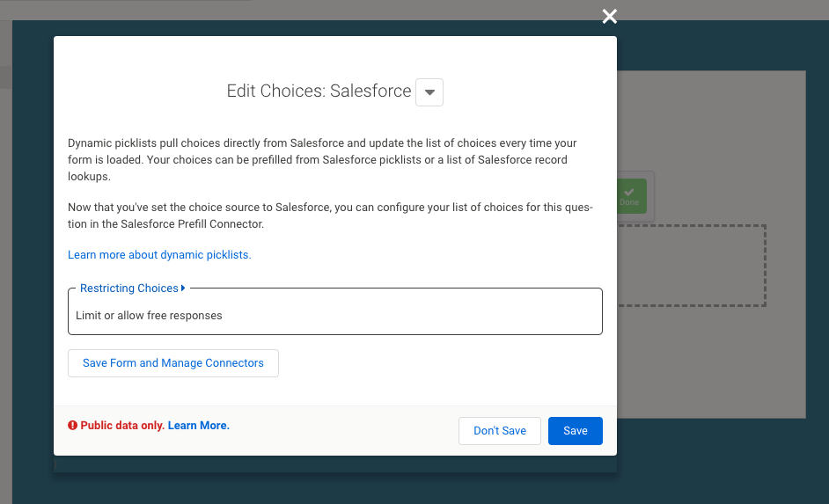The height and width of the screenshot is (504, 829).
Task: Click the triangle arrow after Restricting Choices
Action: coord(183,288)
